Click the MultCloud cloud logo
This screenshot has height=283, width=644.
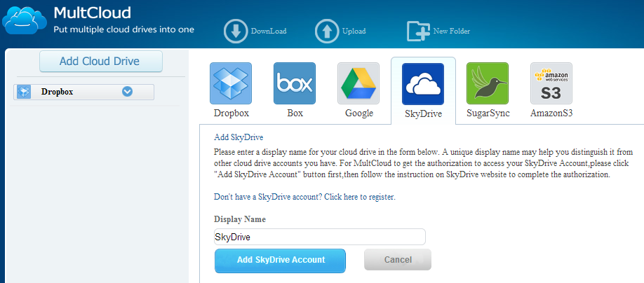[25, 20]
